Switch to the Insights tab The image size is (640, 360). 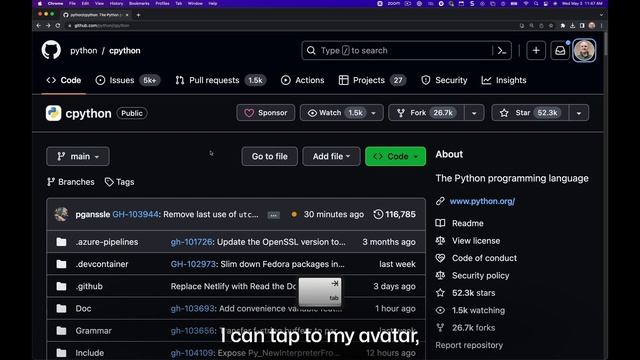[x=504, y=80]
